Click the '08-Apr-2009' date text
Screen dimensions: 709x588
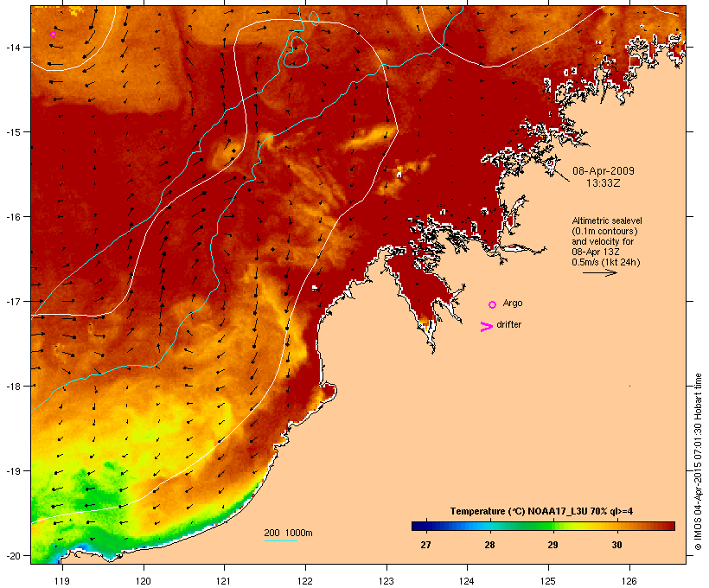coord(604,171)
